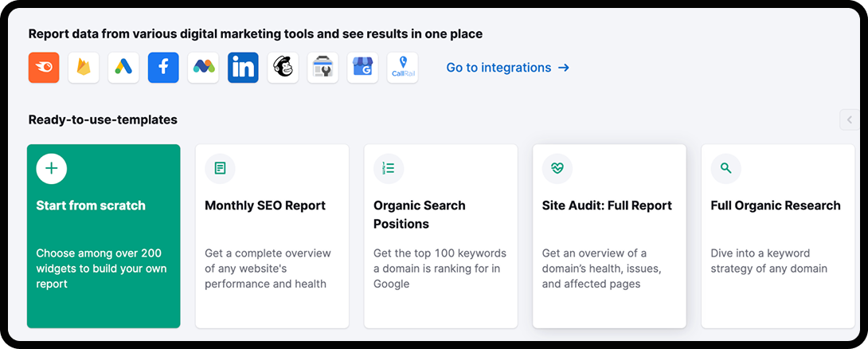Open the Start from scratch card

coord(104,236)
